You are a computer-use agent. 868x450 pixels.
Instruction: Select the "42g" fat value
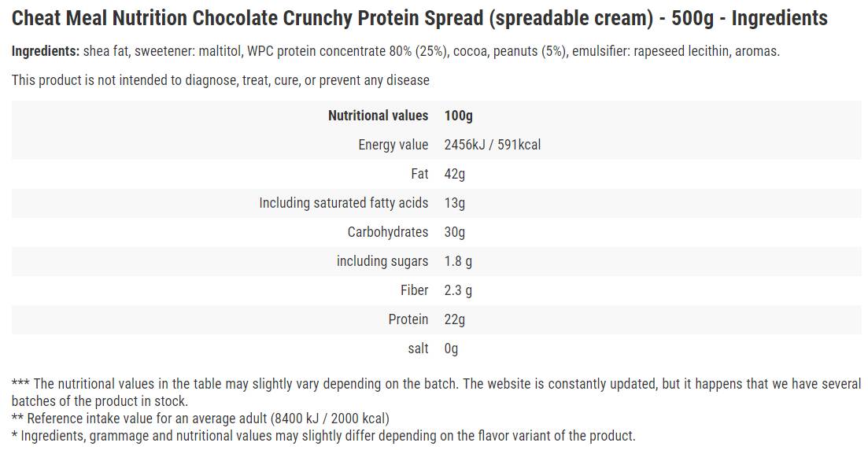(455, 174)
